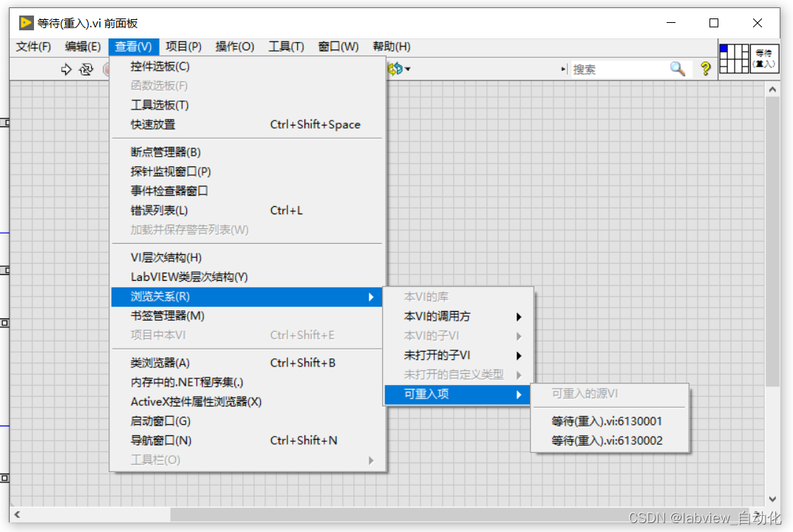Open ActiveX控件属性浏览器(X)

(x=246, y=401)
